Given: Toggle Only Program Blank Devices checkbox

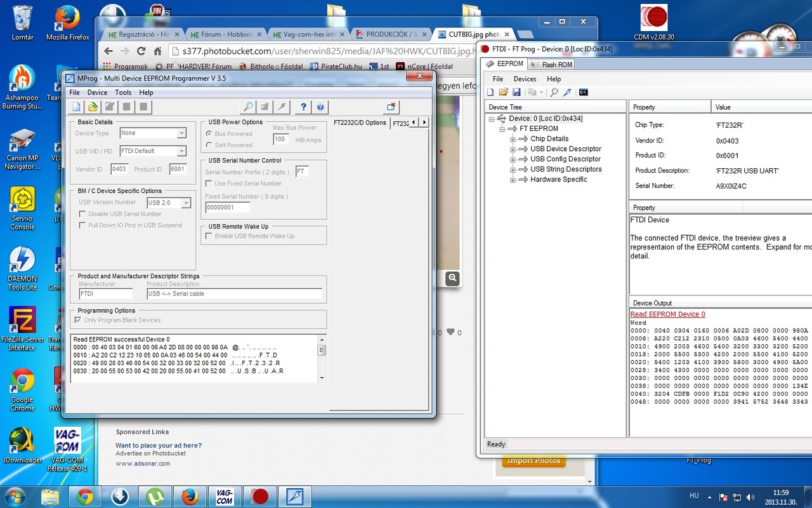Looking at the screenshot, I should (79, 320).
